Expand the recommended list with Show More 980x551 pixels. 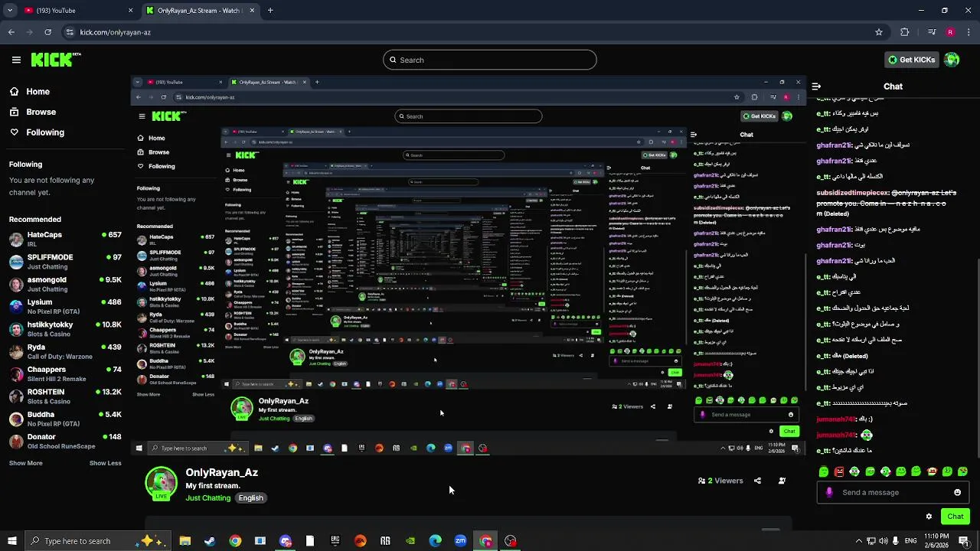(x=25, y=463)
